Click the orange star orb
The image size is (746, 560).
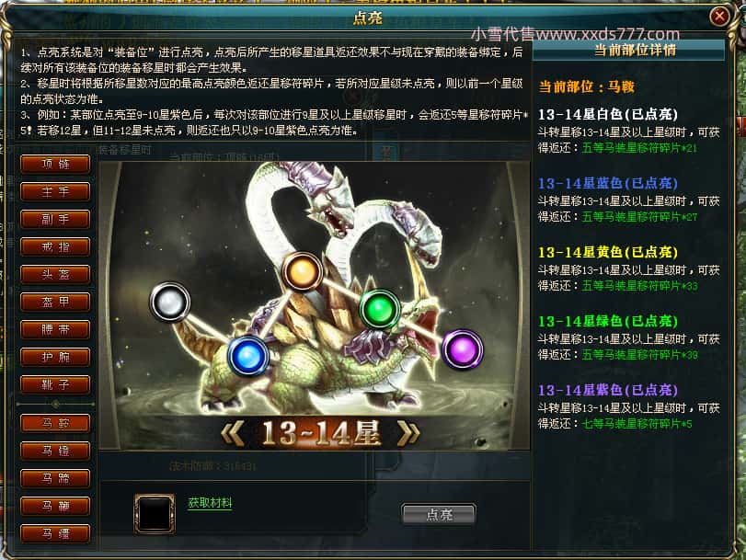pyautogui.click(x=303, y=271)
